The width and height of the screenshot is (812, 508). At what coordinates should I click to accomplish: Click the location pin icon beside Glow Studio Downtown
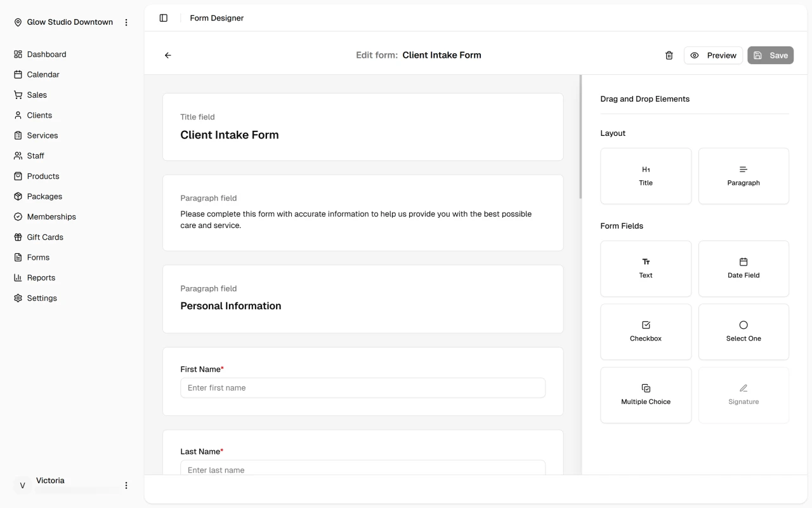point(18,22)
